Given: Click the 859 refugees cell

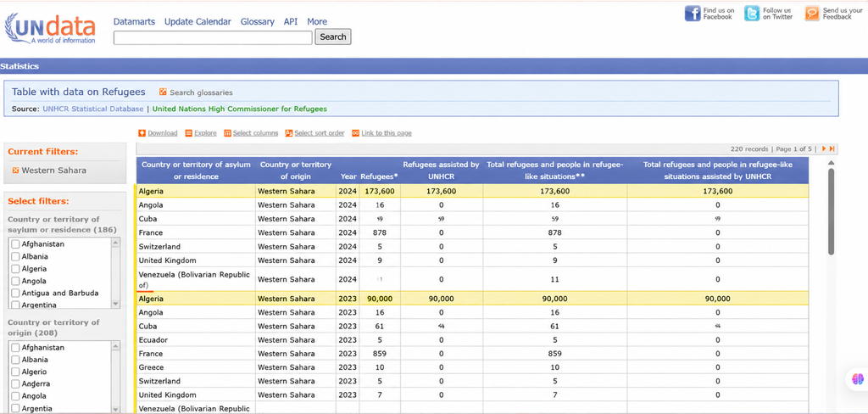Looking at the screenshot, I should click(x=379, y=354).
